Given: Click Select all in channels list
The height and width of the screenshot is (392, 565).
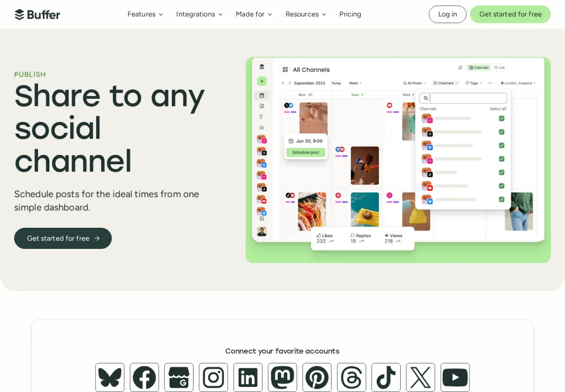Looking at the screenshot, I should tap(498, 109).
